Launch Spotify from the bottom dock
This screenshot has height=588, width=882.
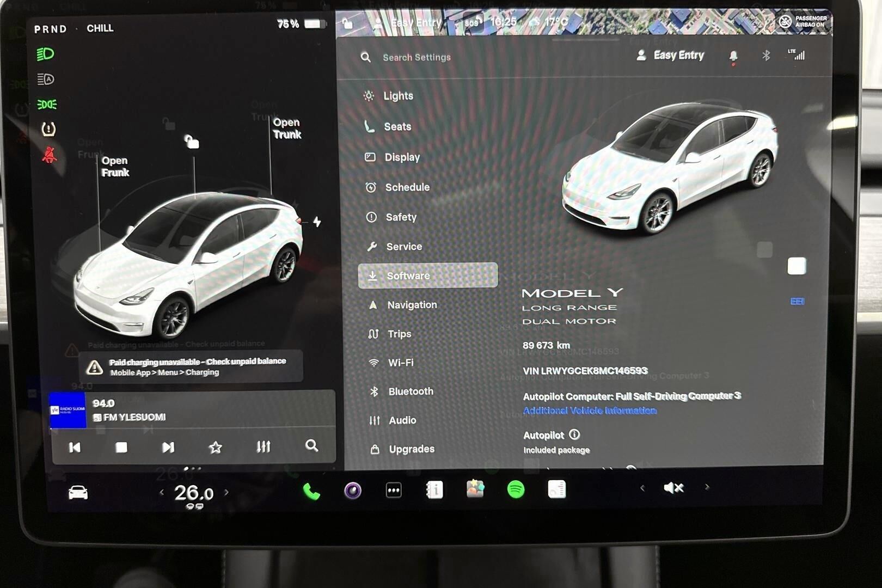click(516, 489)
